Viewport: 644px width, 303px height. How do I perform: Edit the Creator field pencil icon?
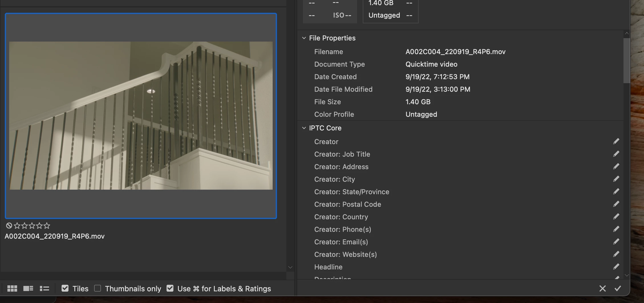tap(616, 142)
